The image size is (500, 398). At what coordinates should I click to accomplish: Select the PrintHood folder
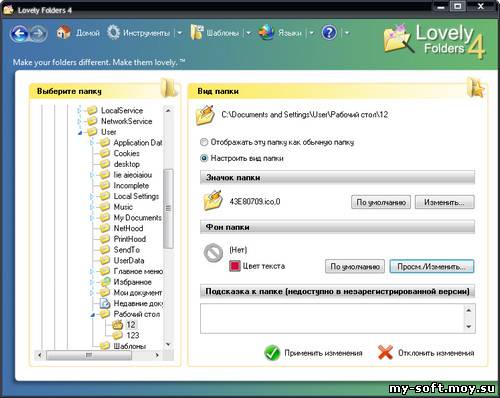(130, 239)
